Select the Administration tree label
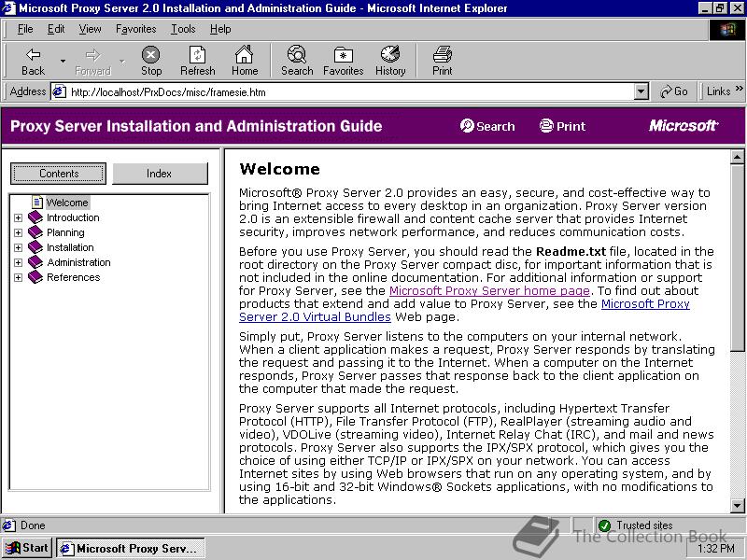The width and height of the screenshot is (747, 560). [78, 262]
